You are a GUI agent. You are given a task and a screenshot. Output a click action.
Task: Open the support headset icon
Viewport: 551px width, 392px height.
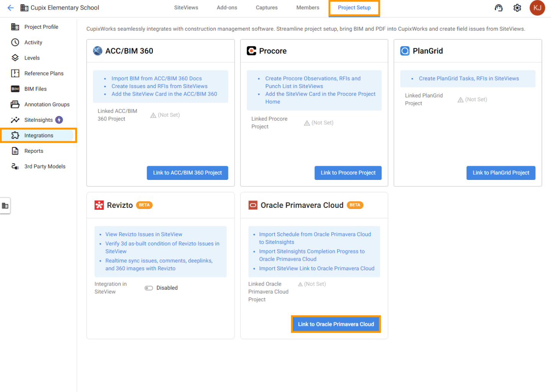pos(499,8)
